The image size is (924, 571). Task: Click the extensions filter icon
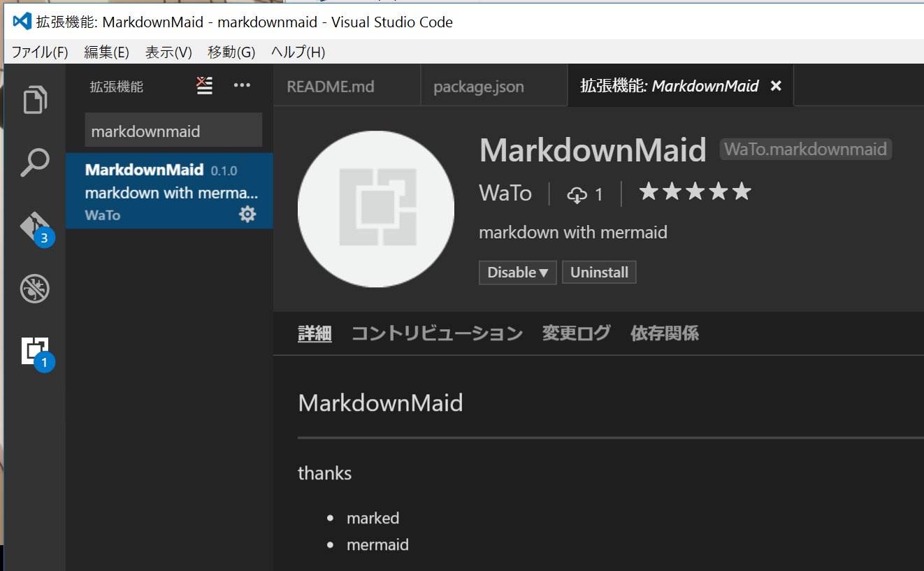(x=203, y=85)
